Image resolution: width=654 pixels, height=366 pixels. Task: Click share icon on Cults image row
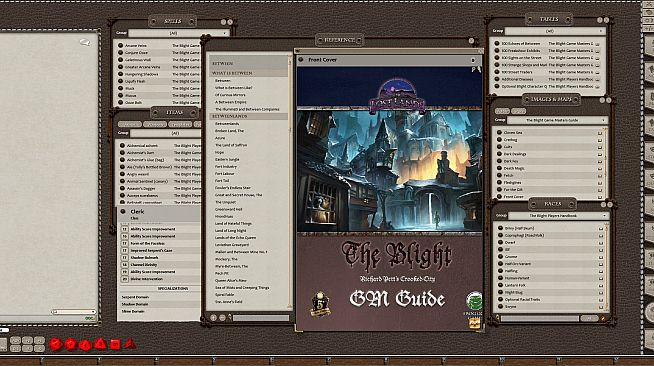pyautogui.click(x=600, y=147)
